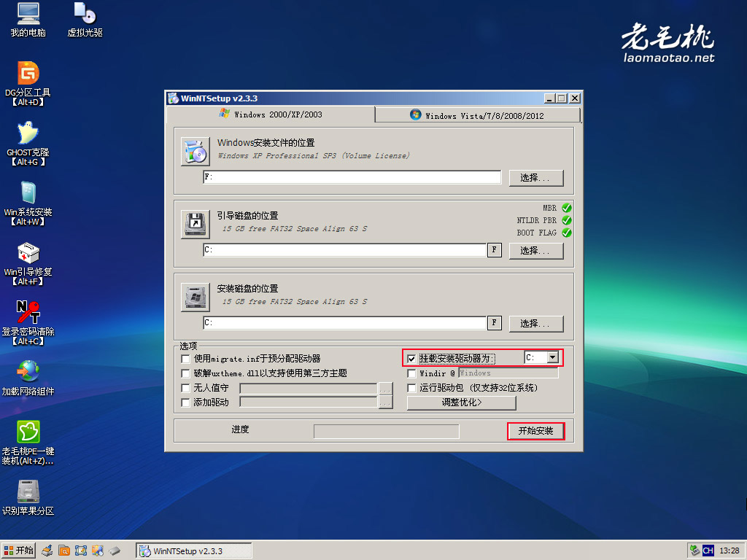Open 调整优化 tweaks button

point(462,402)
